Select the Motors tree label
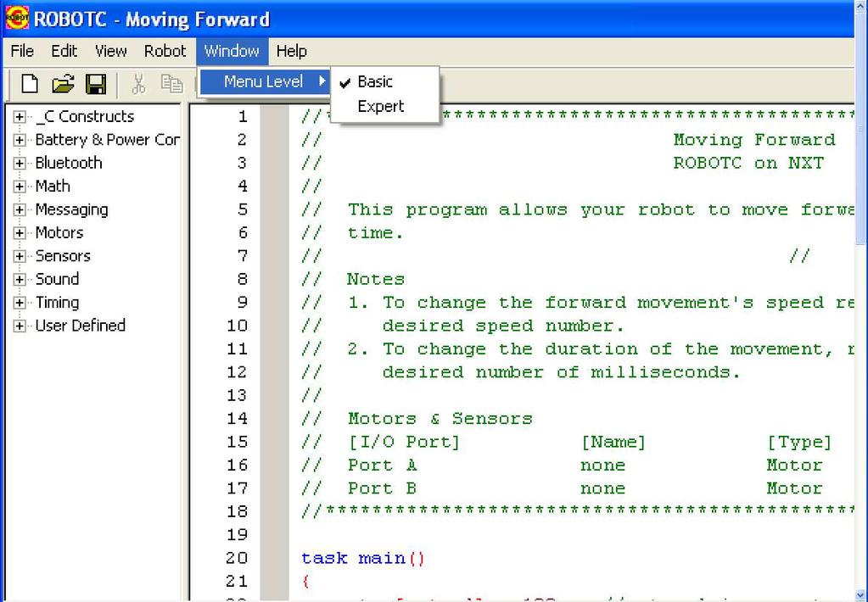This screenshot has height=602, width=868. click(x=59, y=233)
